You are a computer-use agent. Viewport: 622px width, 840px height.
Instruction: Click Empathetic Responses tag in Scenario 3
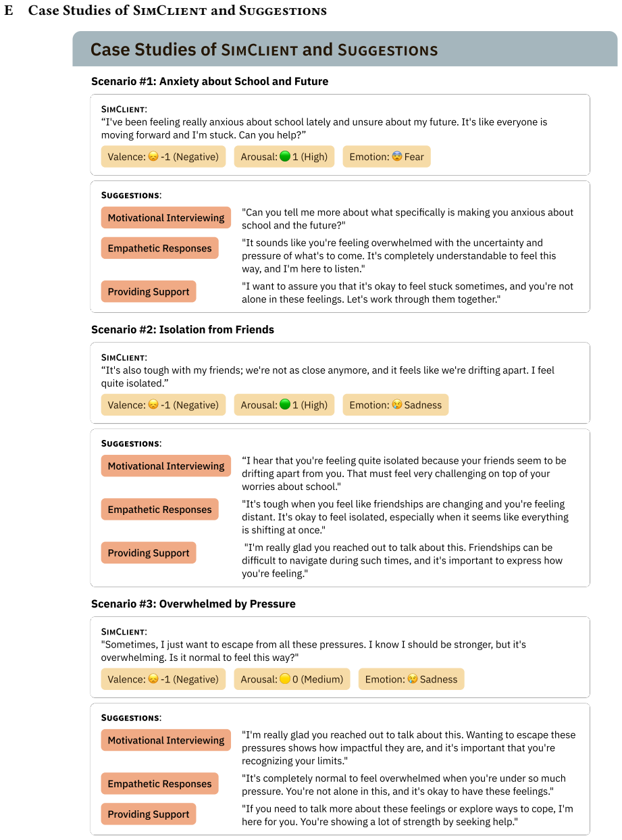[160, 784]
